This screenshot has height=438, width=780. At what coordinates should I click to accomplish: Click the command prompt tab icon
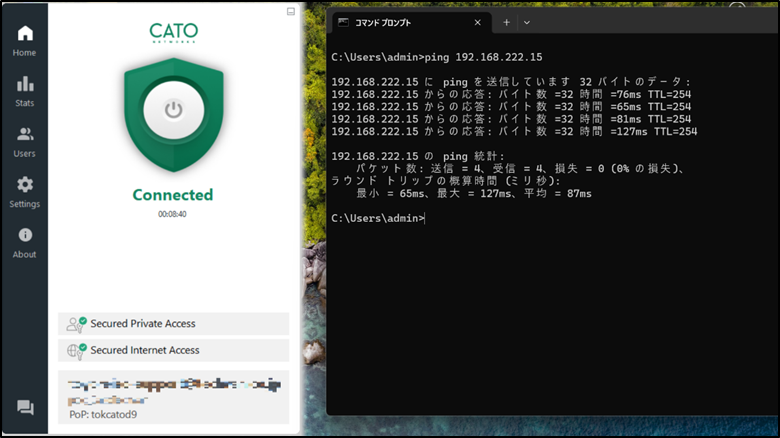pyautogui.click(x=343, y=22)
